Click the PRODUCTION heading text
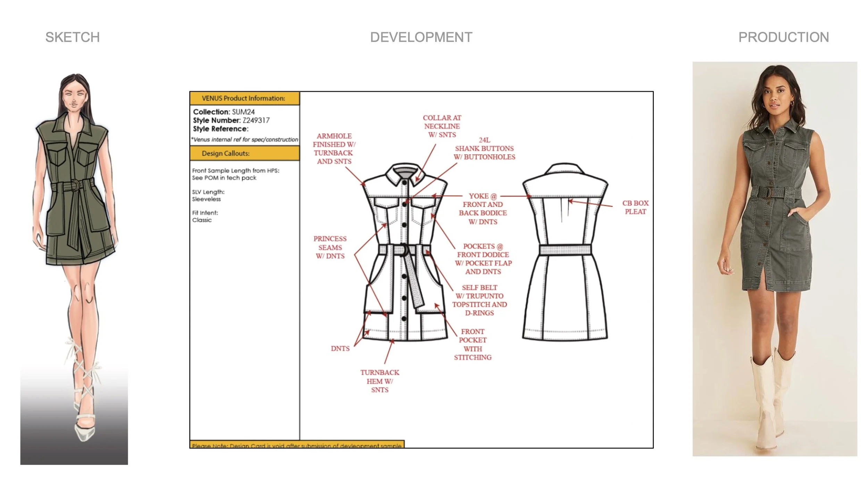 click(783, 37)
